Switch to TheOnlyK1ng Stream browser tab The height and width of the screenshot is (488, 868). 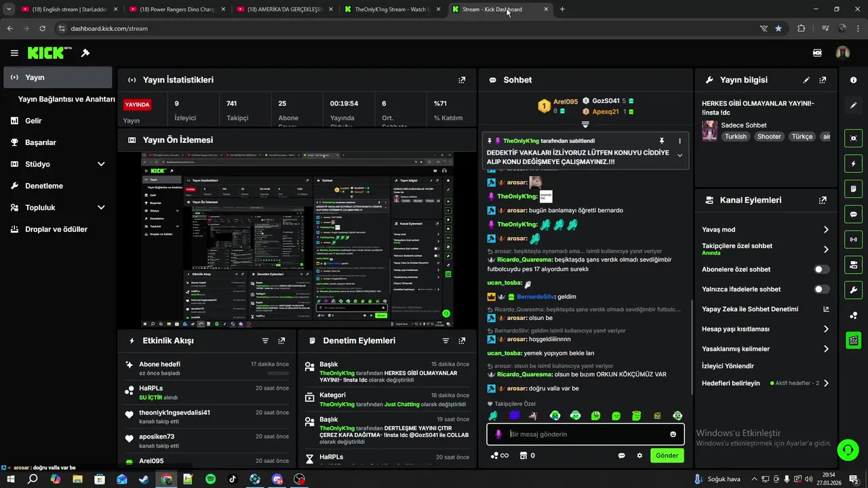(x=391, y=9)
